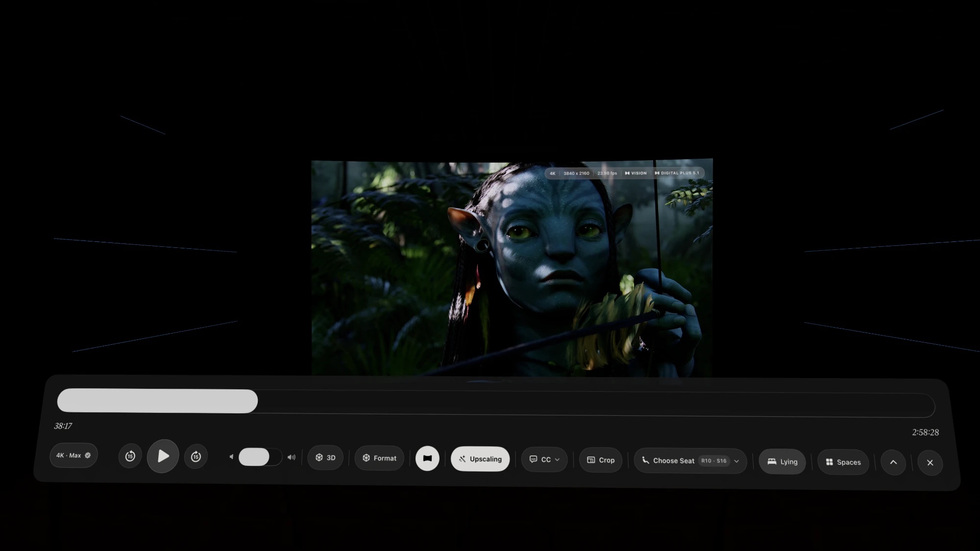Image resolution: width=980 pixels, height=551 pixels.
Task: Toggle 3D mode
Action: tap(325, 457)
